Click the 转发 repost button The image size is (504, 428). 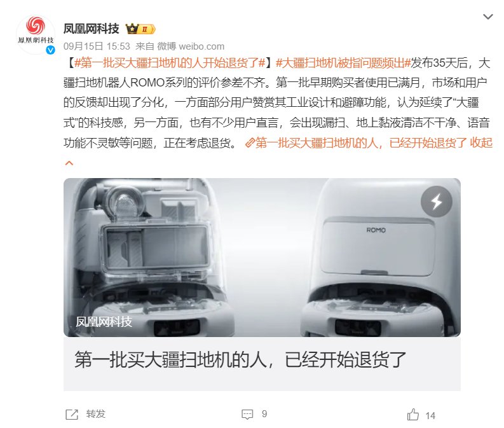pyautogui.click(x=95, y=414)
